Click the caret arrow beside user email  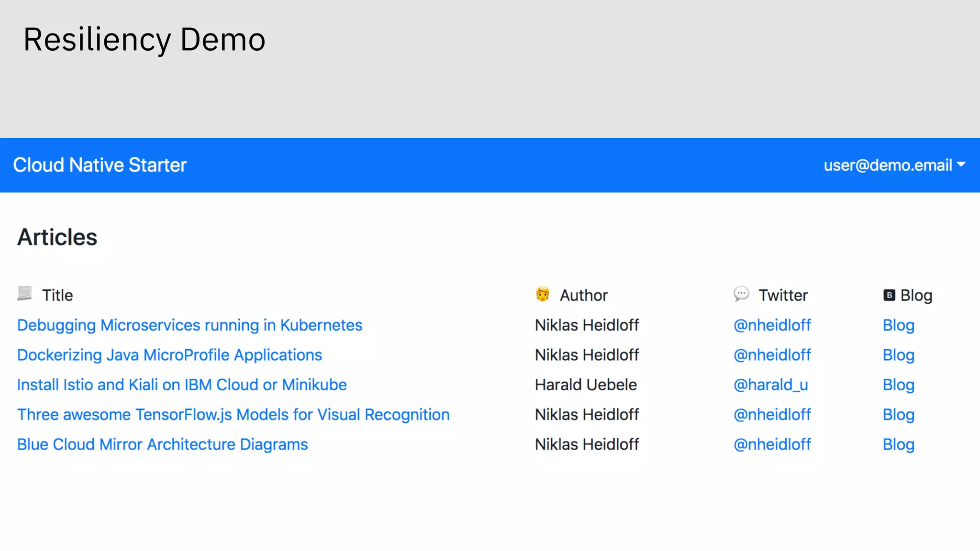961,165
